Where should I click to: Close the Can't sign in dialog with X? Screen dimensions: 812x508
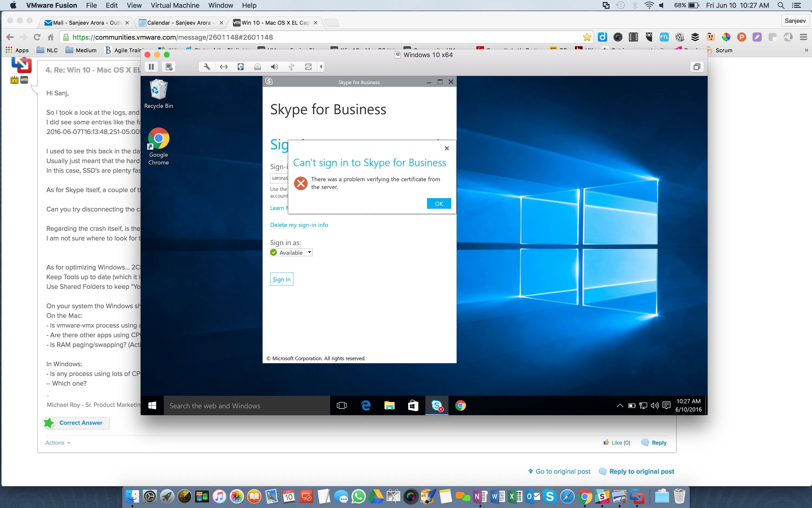coord(447,148)
